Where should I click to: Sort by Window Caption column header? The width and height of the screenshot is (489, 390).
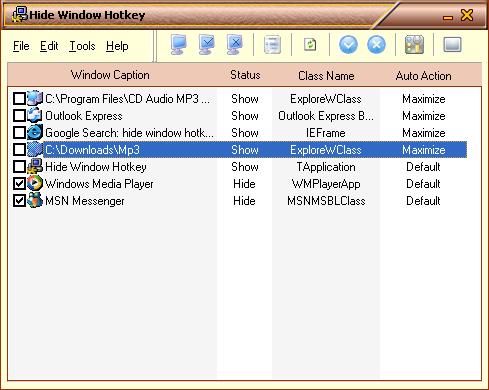coord(110,75)
